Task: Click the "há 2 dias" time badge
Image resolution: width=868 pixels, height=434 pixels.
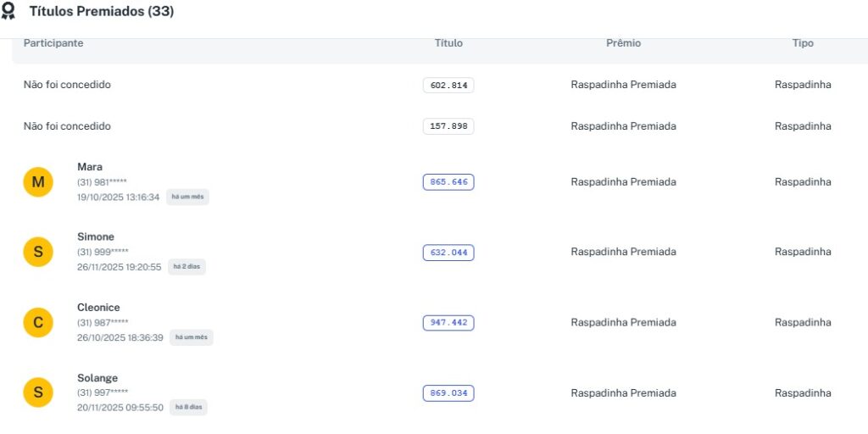Action: pos(186,267)
